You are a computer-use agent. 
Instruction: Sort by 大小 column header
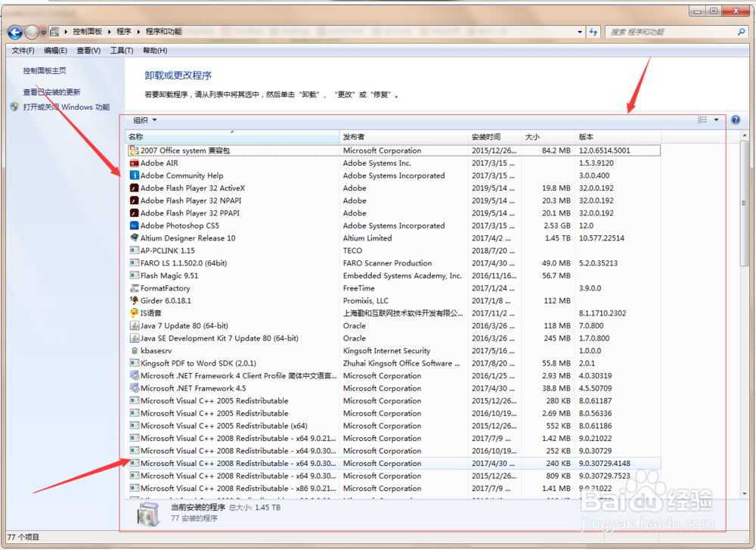click(547, 137)
